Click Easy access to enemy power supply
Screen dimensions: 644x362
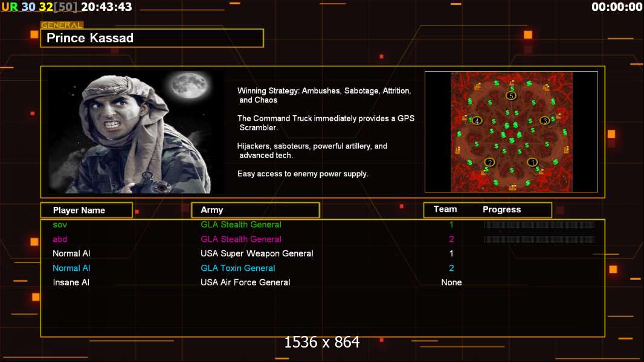coord(303,173)
